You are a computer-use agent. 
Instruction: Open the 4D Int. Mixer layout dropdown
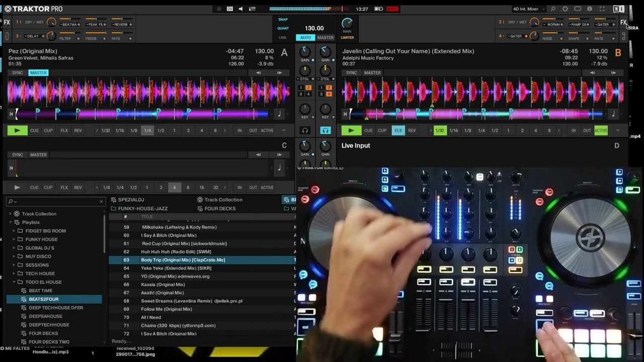(x=528, y=9)
